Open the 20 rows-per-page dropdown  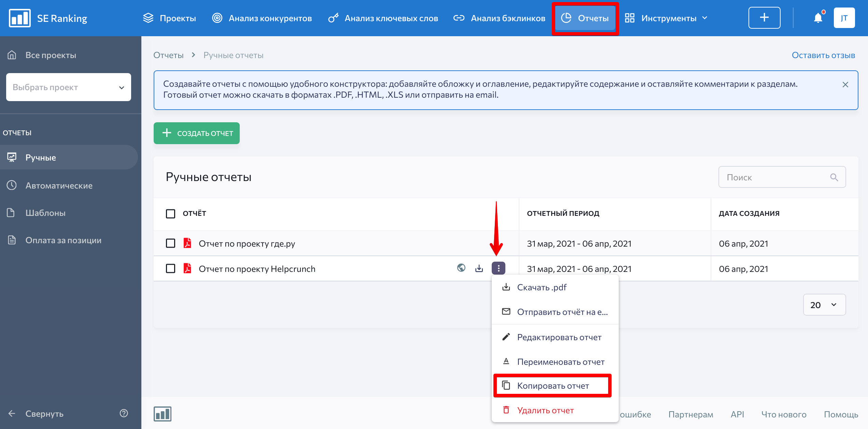click(x=824, y=305)
